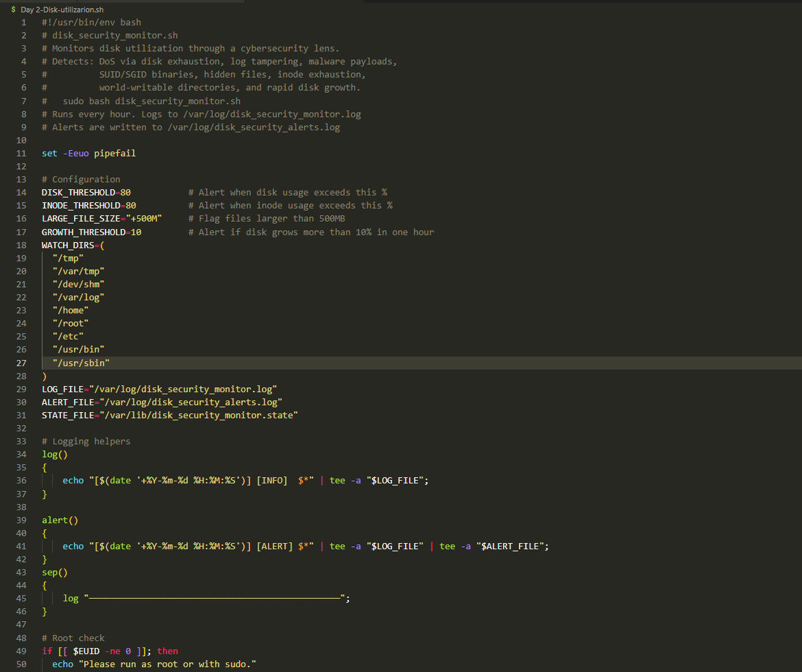Image resolution: width=802 pixels, height=672 pixels.
Task: Select INODE_THRESHOLD variable name
Action: tap(81, 205)
